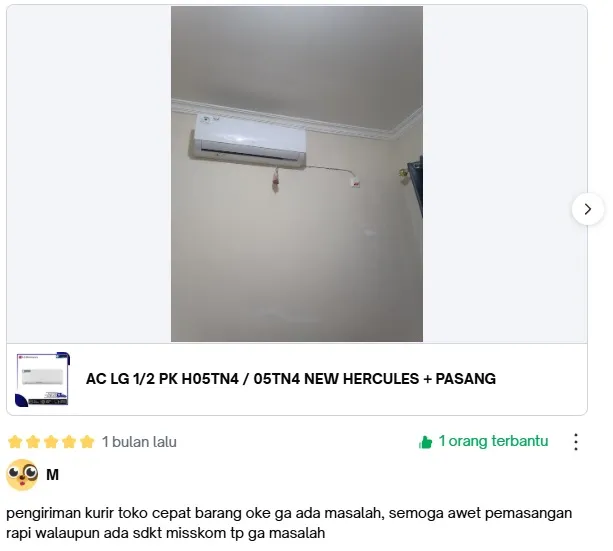Viewport: 613px width, 551px height.
Task: Open the three-dot review options menu
Action: [575, 442]
